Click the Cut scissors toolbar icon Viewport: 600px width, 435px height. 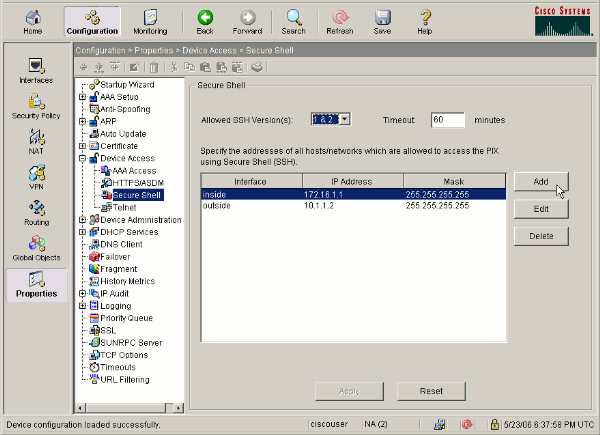point(174,67)
